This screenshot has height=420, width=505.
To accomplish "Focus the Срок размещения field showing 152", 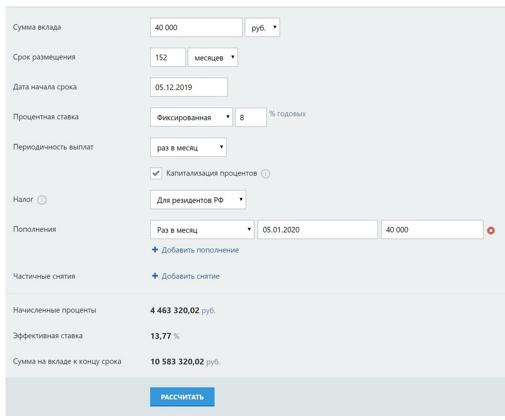I will tap(167, 57).
